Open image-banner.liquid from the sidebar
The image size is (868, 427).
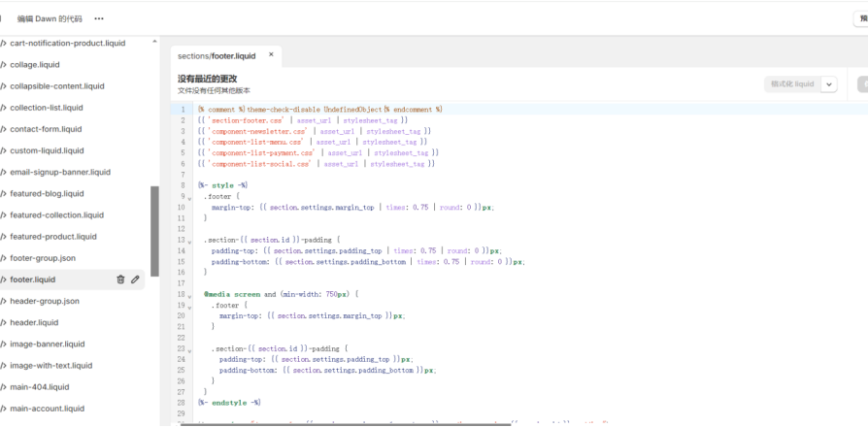tap(47, 344)
